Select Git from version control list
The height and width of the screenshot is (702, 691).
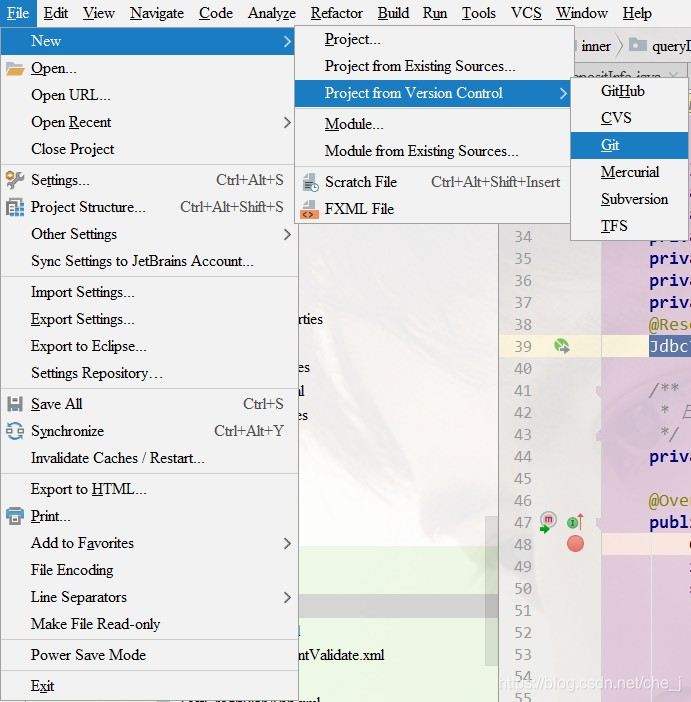tap(629, 145)
